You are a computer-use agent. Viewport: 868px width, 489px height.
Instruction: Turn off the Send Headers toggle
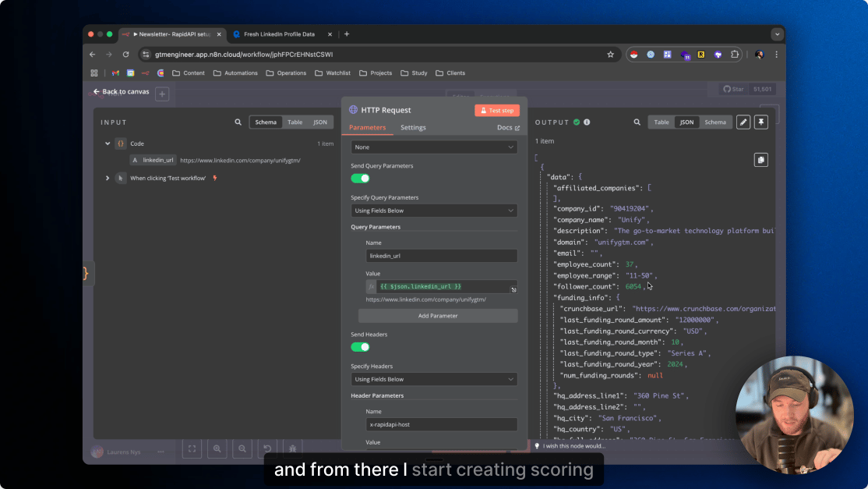(x=361, y=347)
